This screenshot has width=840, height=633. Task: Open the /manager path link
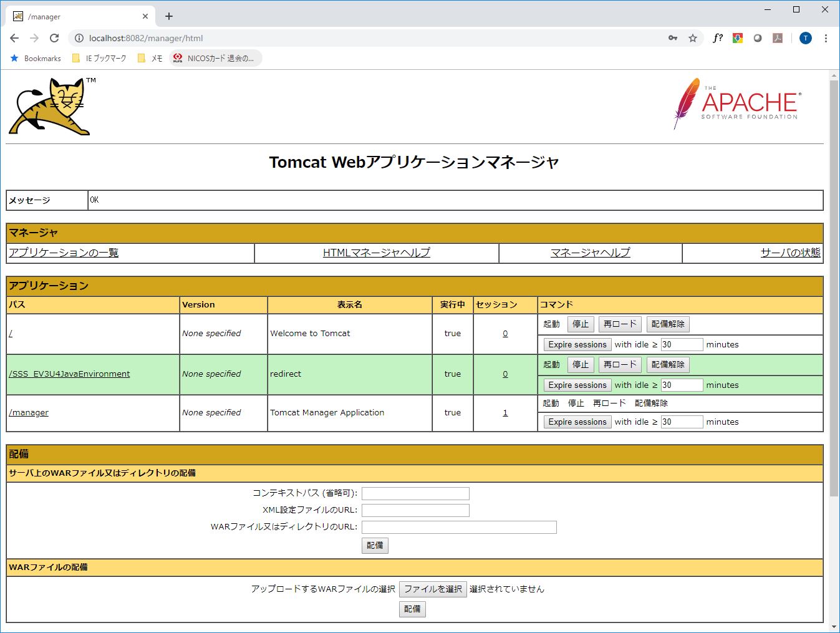[29, 413]
